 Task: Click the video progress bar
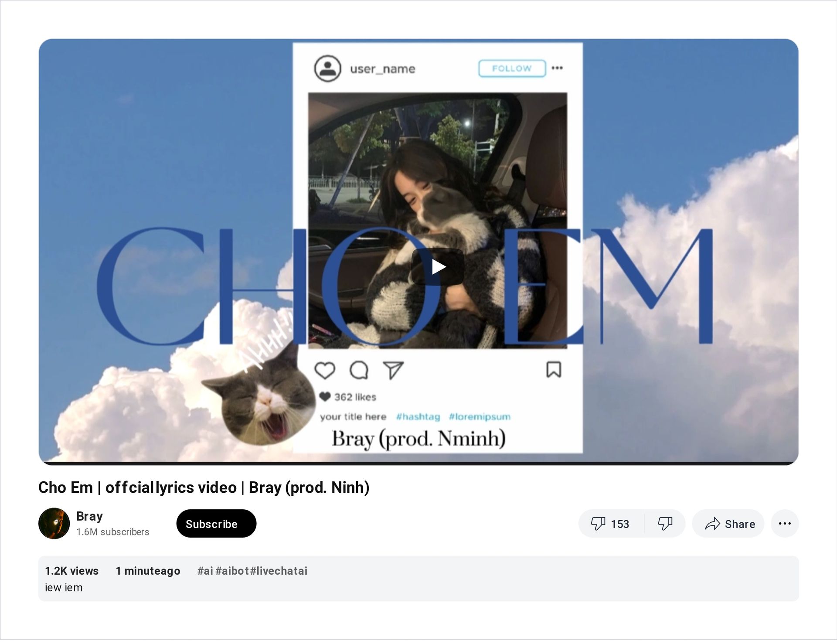418,463
